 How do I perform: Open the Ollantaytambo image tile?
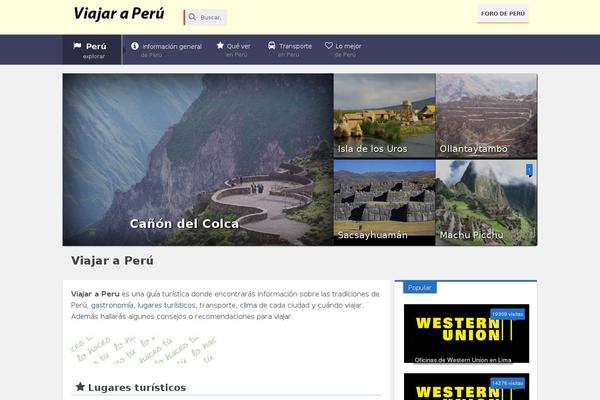tap(486, 116)
